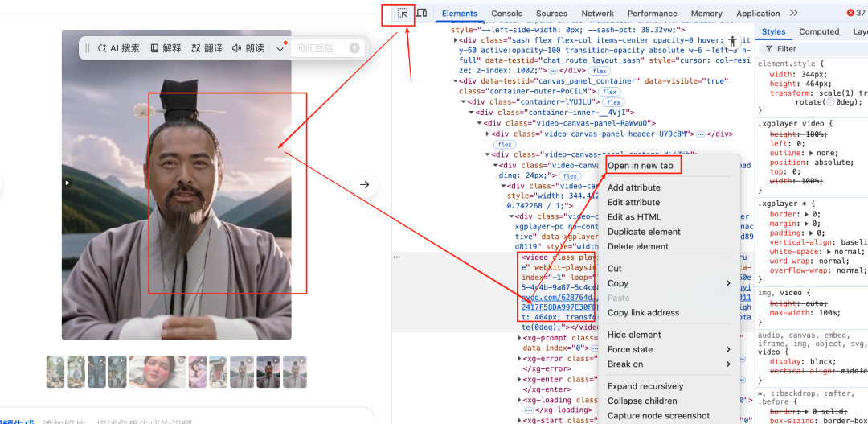Go to the next video with the right arrow
This screenshot has width=868, height=424.
click(364, 184)
